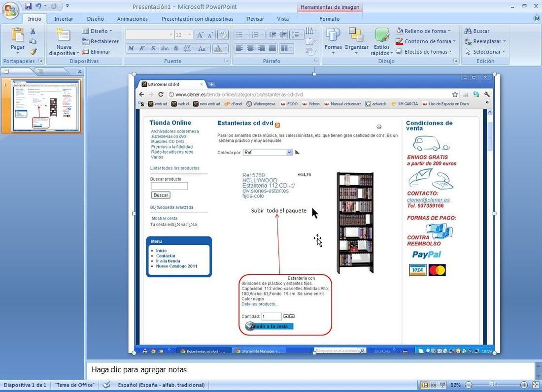
Task: Increase font size with large A
Action: click(x=200, y=35)
